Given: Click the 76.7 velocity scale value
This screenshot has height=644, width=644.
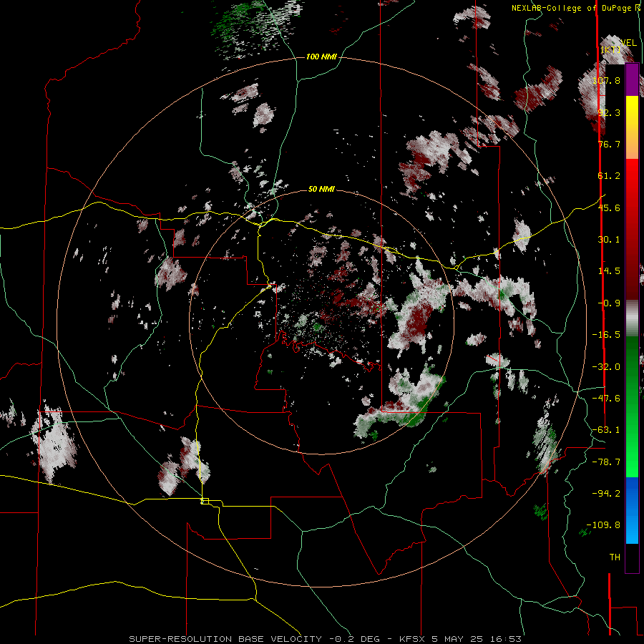Looking at the screenshot, I should pos(609,144).
